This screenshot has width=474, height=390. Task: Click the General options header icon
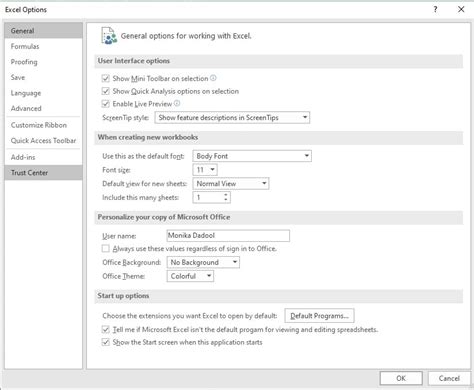pyautogui.click(x=109, y=36)
